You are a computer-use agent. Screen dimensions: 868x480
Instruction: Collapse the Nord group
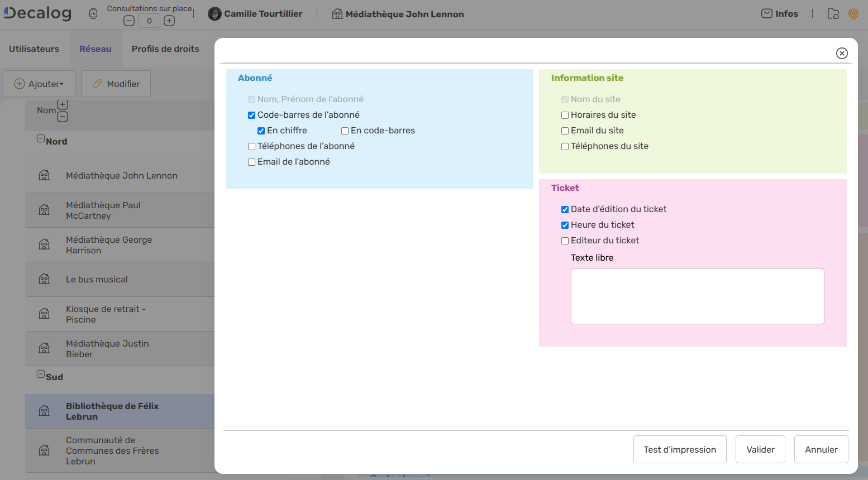click(x=41, y=138)
